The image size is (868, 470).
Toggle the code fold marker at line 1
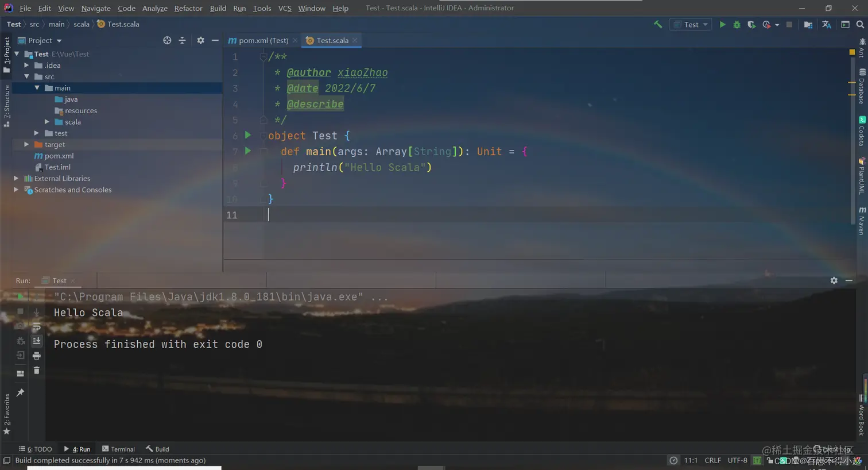[263, 56]
